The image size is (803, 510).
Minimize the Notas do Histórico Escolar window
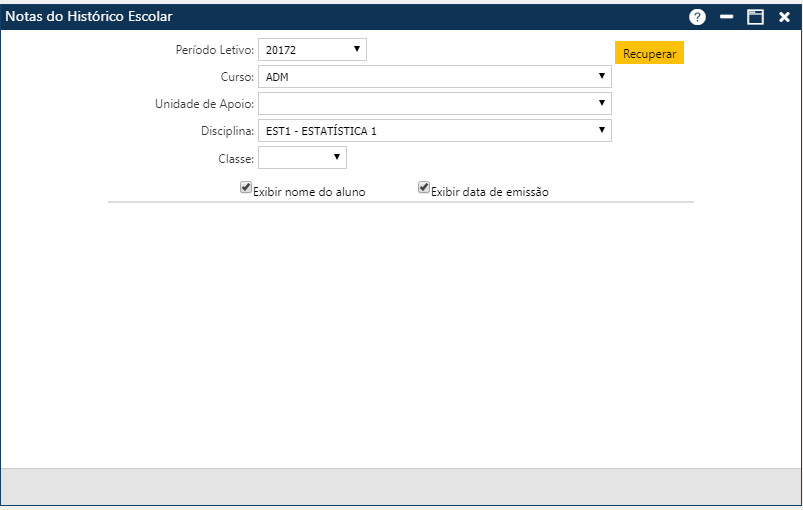(x=727, y=17)
